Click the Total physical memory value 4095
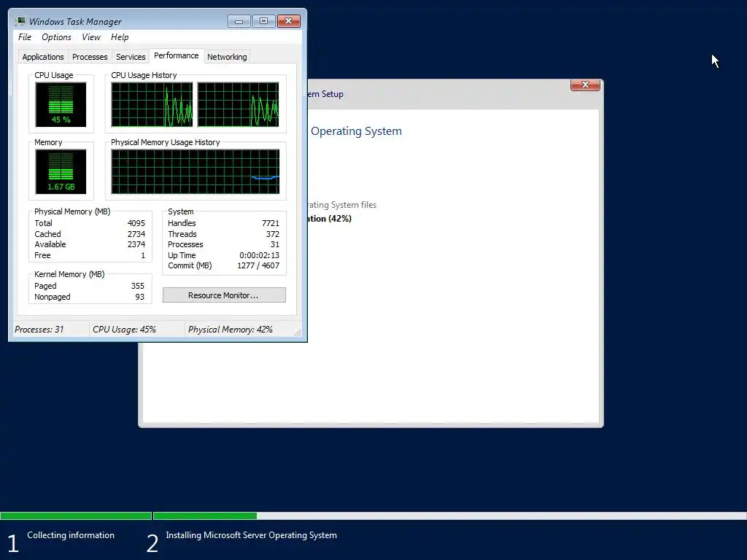747x560 pixels. [x=136, y=223]
